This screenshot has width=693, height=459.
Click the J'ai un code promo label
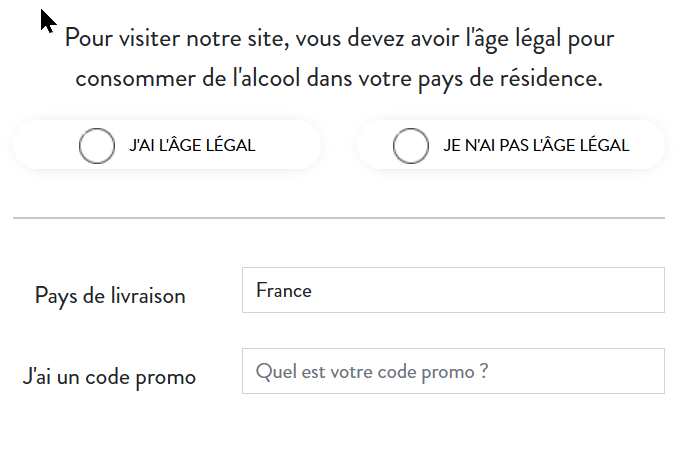[x=109, y=377]
